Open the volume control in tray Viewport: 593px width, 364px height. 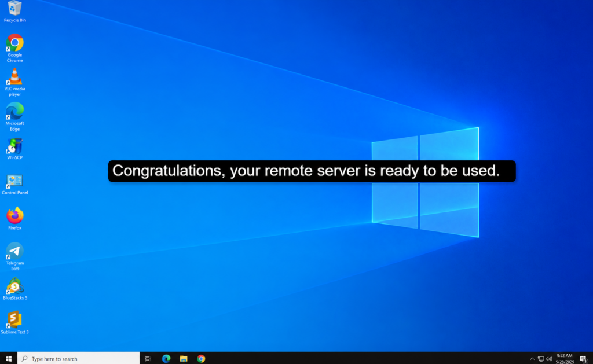(x=549, y=359)
